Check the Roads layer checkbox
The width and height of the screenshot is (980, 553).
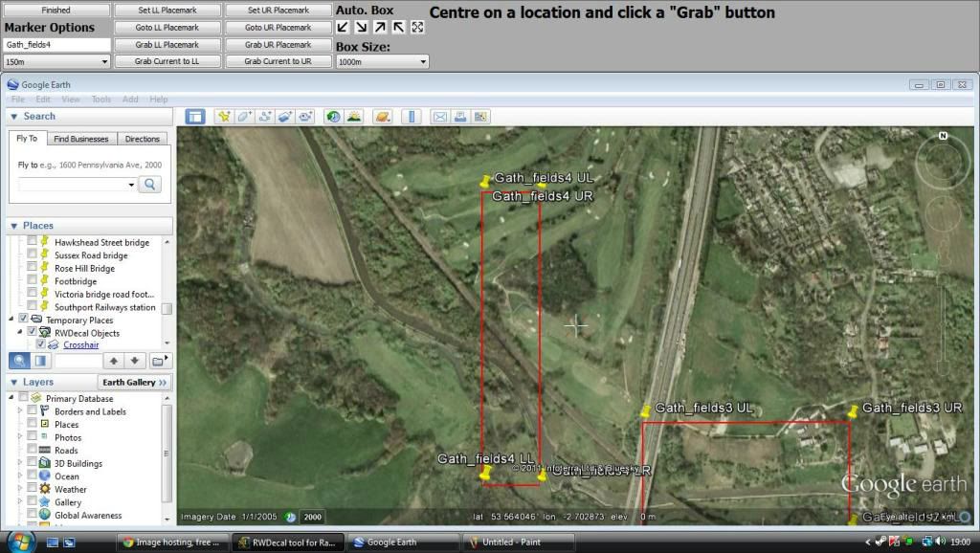32,451
